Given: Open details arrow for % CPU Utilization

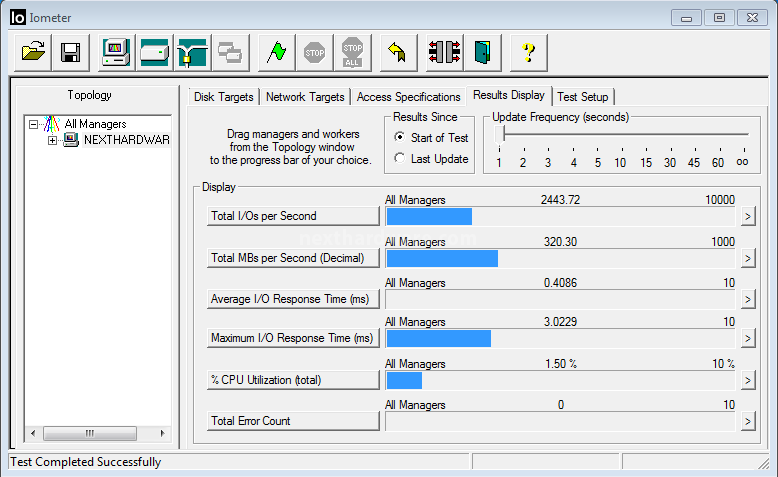Looking at the screenshot, I should [748, 381].
